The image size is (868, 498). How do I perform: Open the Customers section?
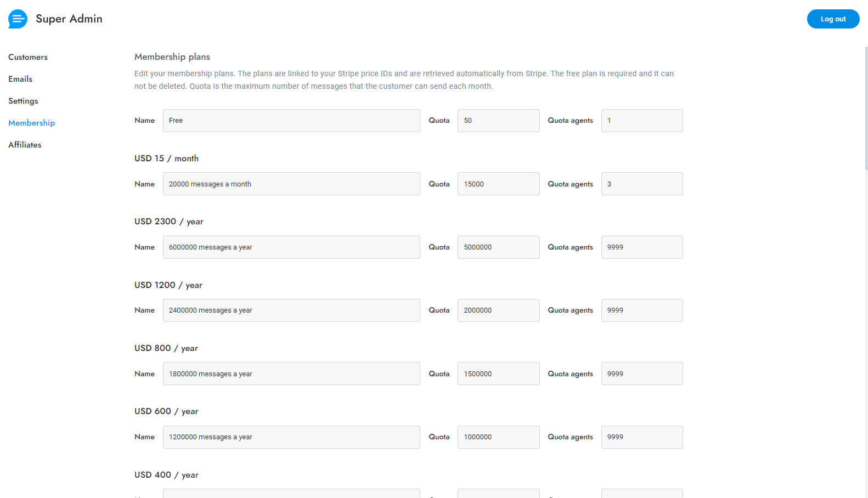28,57
